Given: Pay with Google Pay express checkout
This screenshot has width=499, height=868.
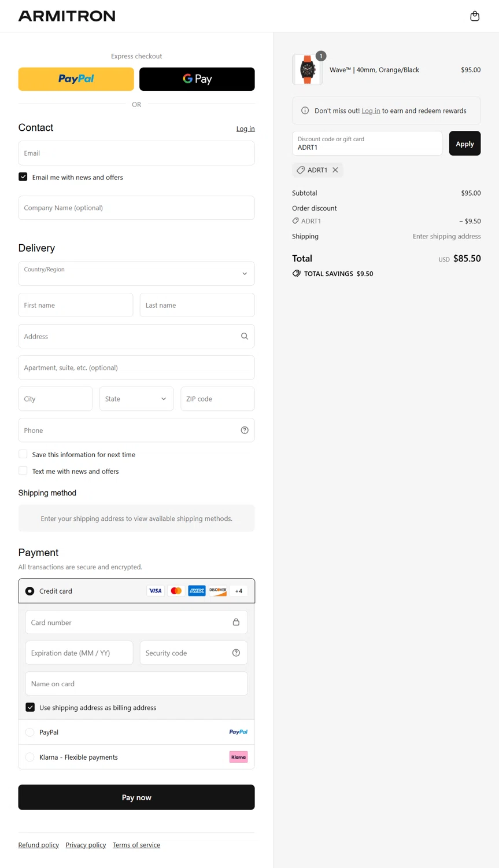Looking at the screenshot, I should 197,79.
